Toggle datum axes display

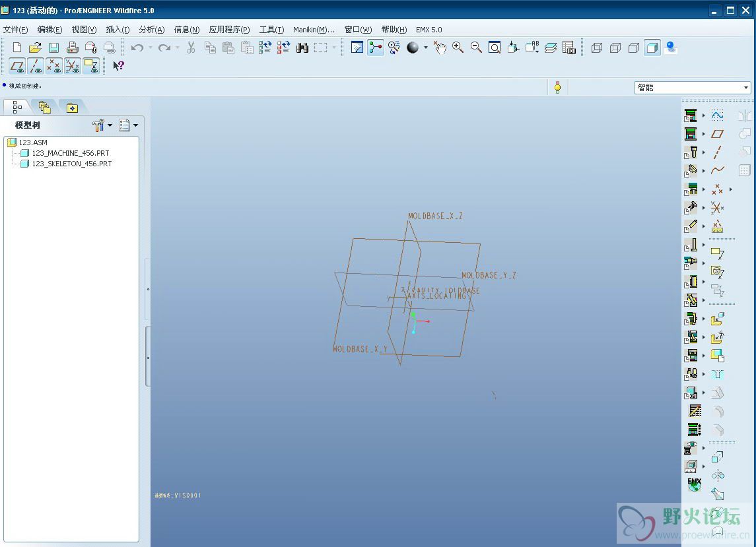35,65
